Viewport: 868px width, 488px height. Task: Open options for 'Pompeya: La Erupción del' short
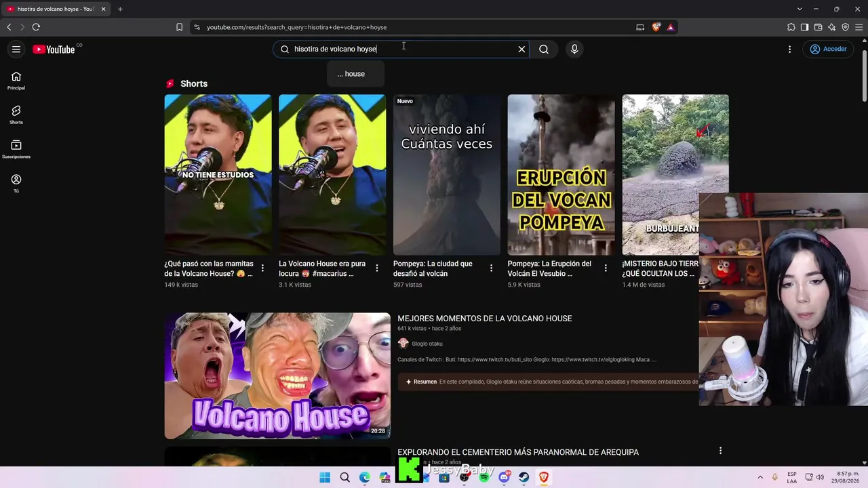click(606, 268)
